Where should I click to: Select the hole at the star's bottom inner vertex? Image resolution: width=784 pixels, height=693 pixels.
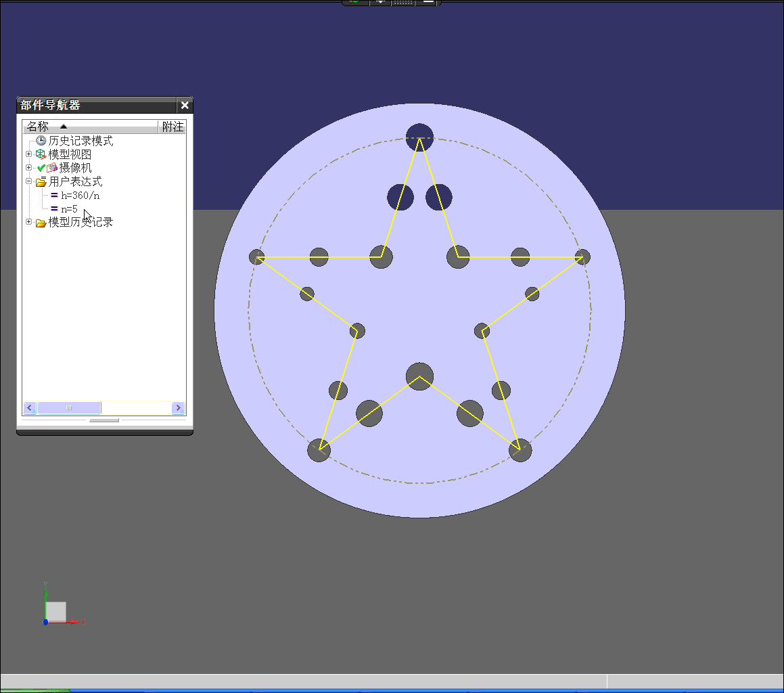tap(419, 376)
